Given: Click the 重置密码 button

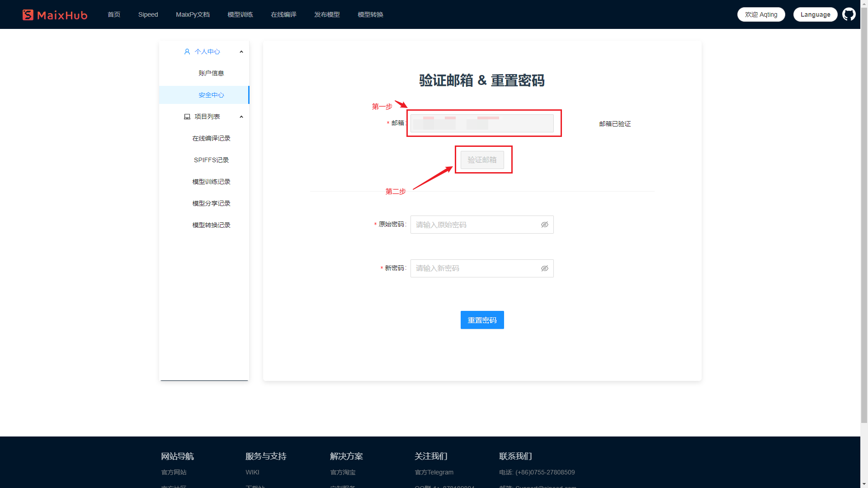Looking at the screenshot, I should pos(482,320).
